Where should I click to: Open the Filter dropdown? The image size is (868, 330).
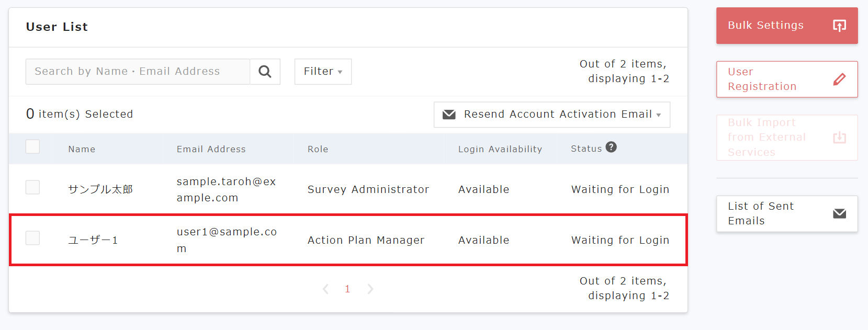pos(323,72)
